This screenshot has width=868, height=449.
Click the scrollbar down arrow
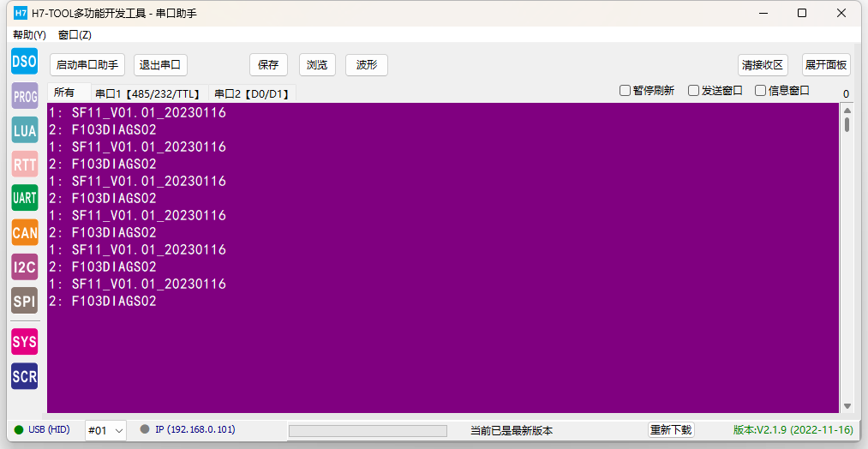click(x=847, y=405)
